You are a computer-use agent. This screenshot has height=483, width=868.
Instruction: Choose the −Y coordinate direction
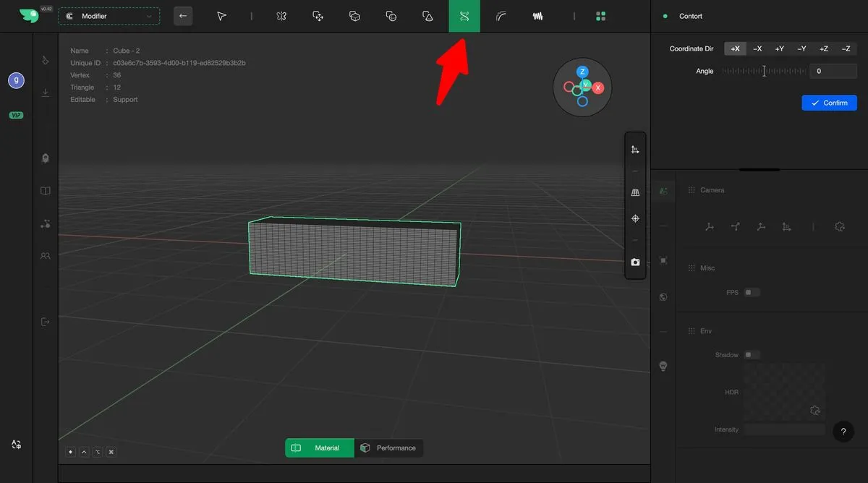click(801, 48)
